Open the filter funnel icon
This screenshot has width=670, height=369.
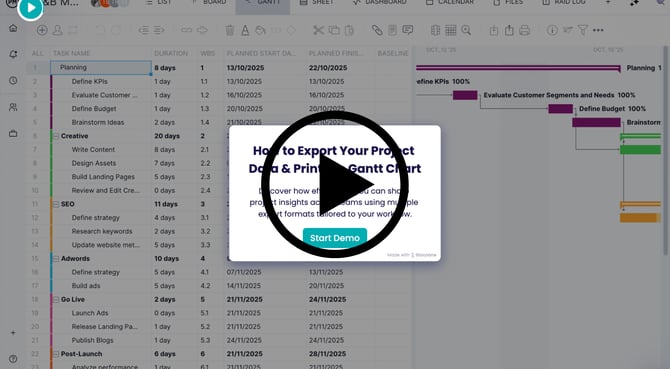point(582,30)
